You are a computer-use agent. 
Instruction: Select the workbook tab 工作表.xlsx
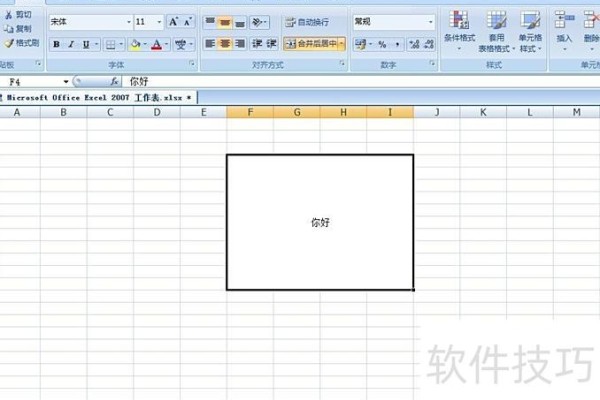tap(97, 98)
